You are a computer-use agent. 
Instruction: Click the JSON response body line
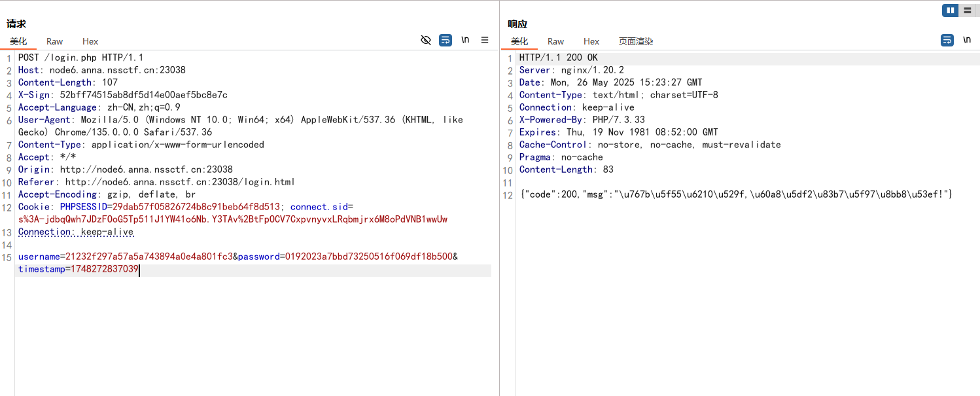click(x=737, y=194)
